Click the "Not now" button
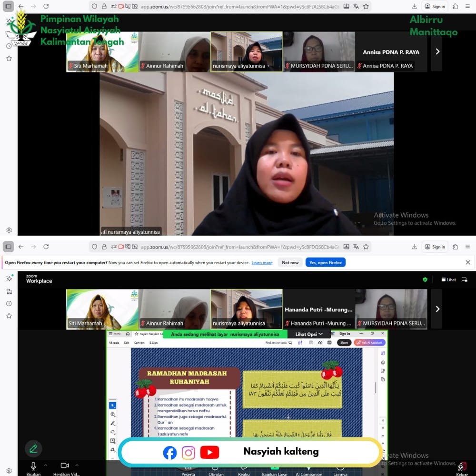 click(x=290, y=262)
